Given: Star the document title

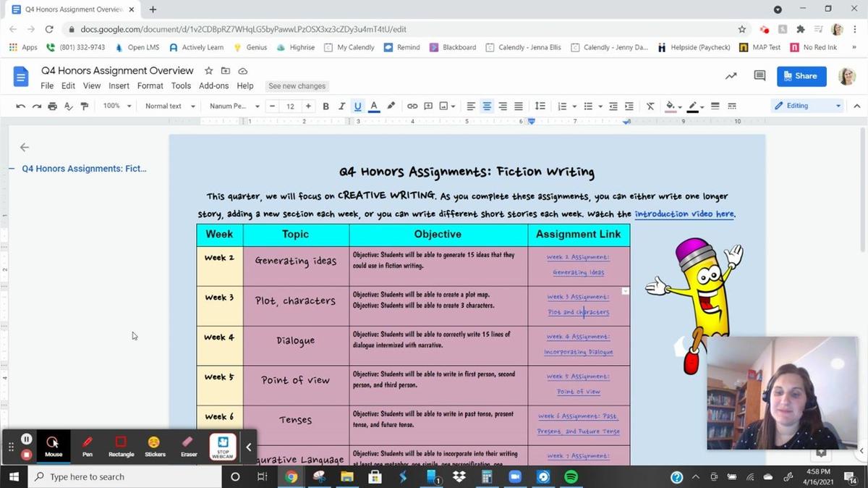Looking at the screenshot, I should tap(209, 71).
